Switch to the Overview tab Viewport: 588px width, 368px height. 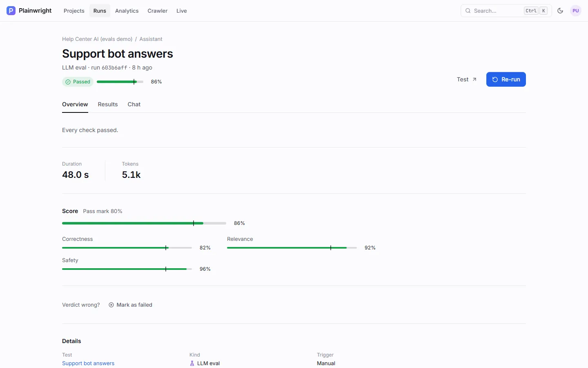pyautogui.click(x=75, y=104)
